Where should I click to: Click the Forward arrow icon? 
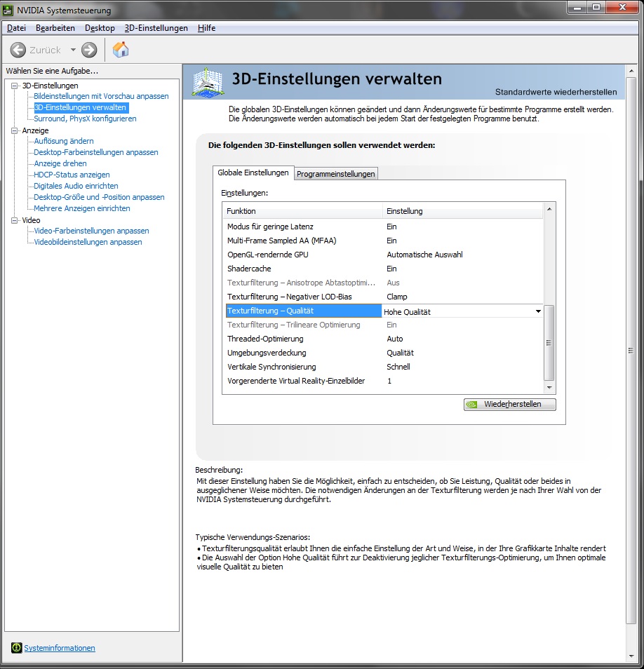89,50
